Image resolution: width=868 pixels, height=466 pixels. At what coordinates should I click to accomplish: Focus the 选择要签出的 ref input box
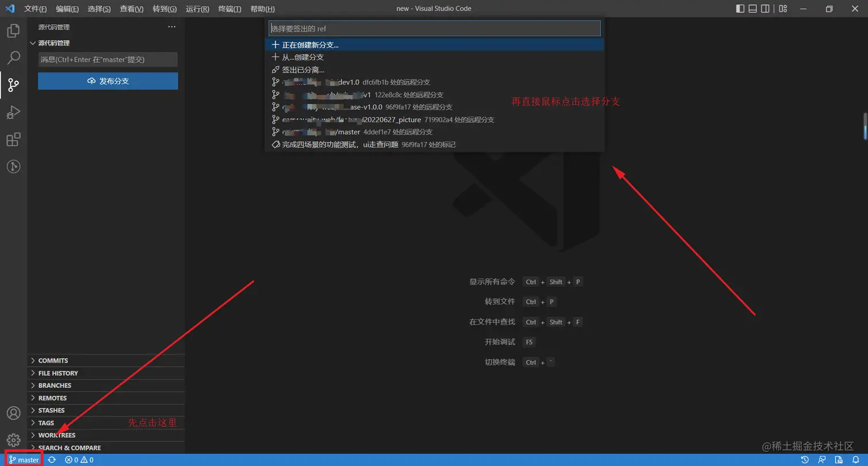[435, 28]
